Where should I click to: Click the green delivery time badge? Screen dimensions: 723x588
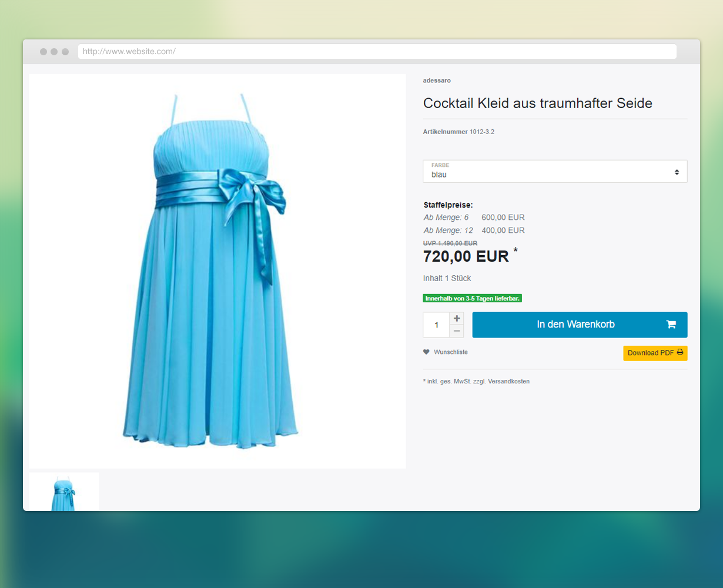(472, 299)
